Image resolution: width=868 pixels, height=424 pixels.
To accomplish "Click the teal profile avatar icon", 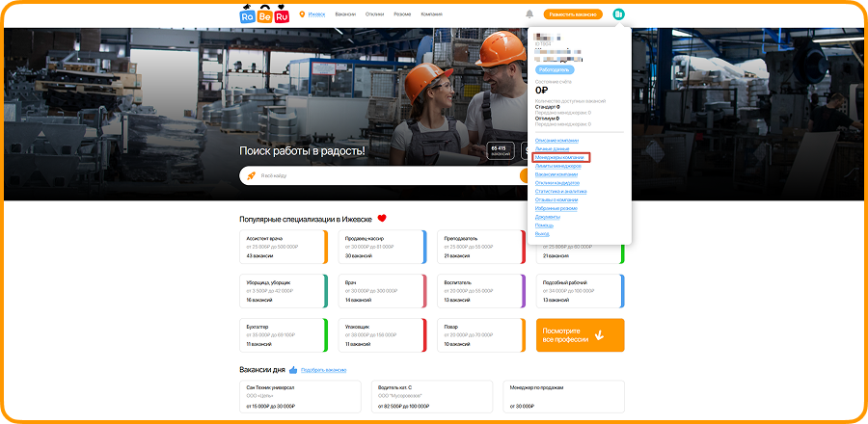I will (618, 14).
